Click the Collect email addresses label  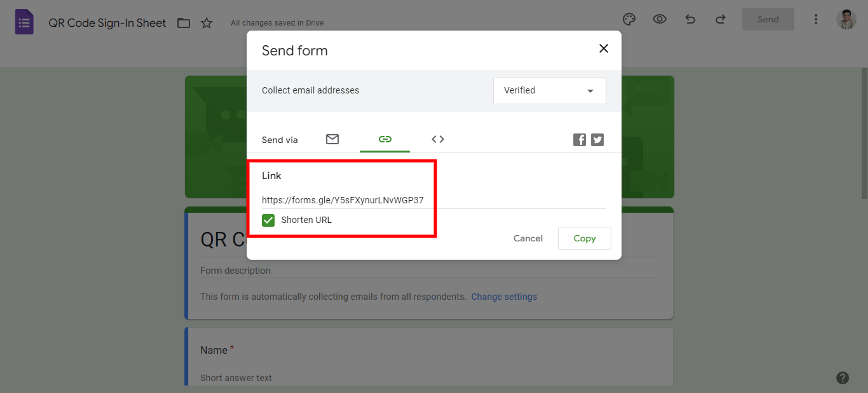(x=310, y=90)
